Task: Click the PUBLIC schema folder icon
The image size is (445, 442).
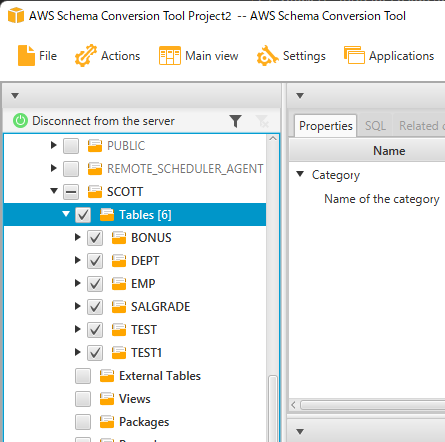Action: tap(95, 146)
